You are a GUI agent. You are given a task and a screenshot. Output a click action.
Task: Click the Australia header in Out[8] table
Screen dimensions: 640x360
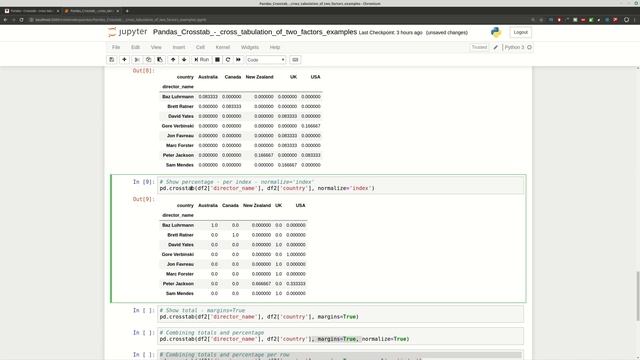(208, 77)
